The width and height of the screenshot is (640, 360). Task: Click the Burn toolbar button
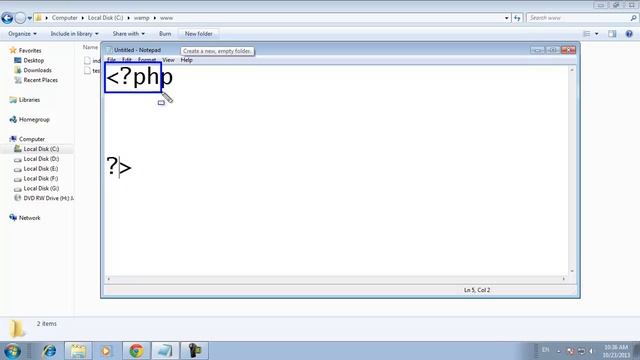[x=165, y=33]
